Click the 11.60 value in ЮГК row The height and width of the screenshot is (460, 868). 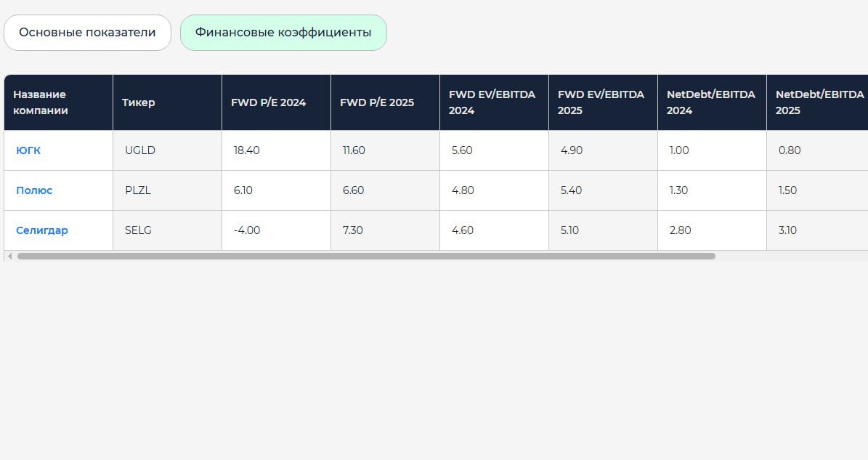pyautogui.click(x=354, y=150)
